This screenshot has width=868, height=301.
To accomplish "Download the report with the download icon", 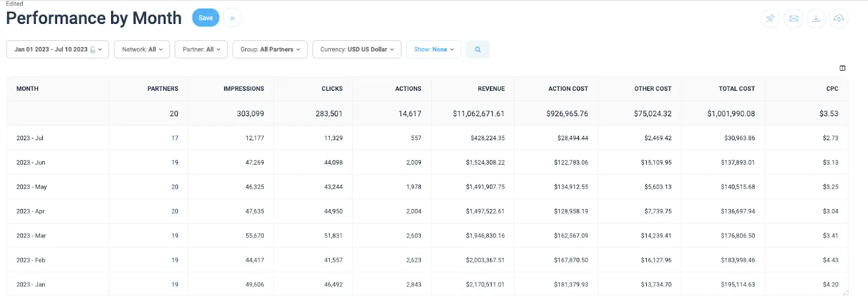I will click(x=816, y=18).
